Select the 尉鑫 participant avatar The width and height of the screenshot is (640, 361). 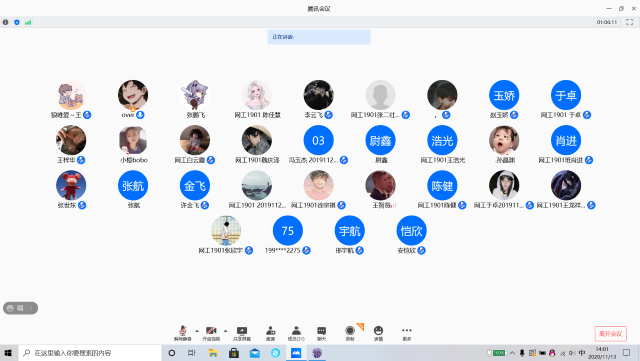380,140
